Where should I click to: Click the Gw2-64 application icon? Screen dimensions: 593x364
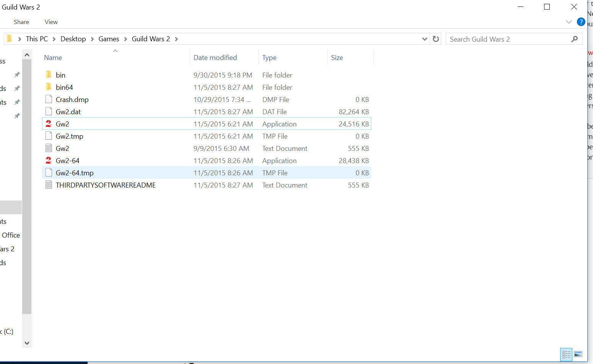(x=49, y=160)
